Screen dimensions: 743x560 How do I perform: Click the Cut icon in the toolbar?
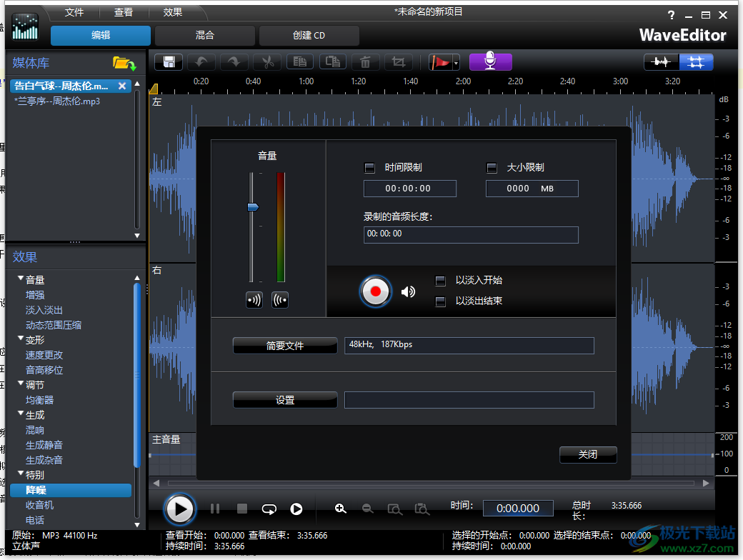(266, 61)
